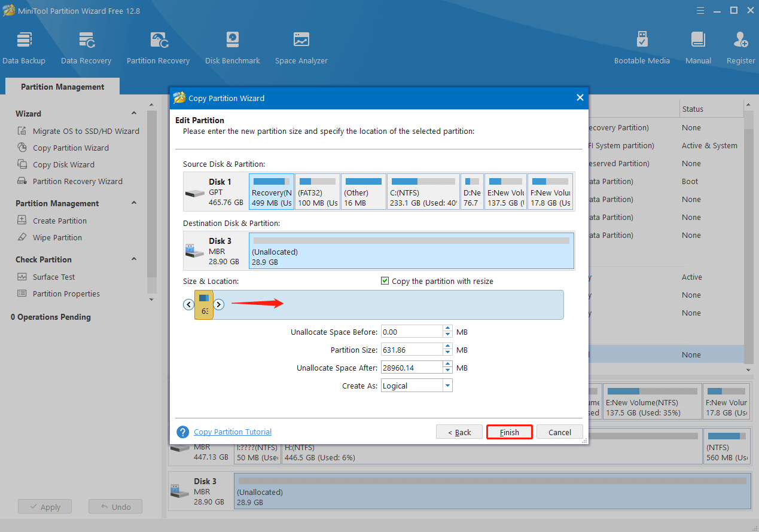Select the Disk 3 destination disk icon in wizard
The height and width of the screenshot is (532, 759).
click(194, 251)
